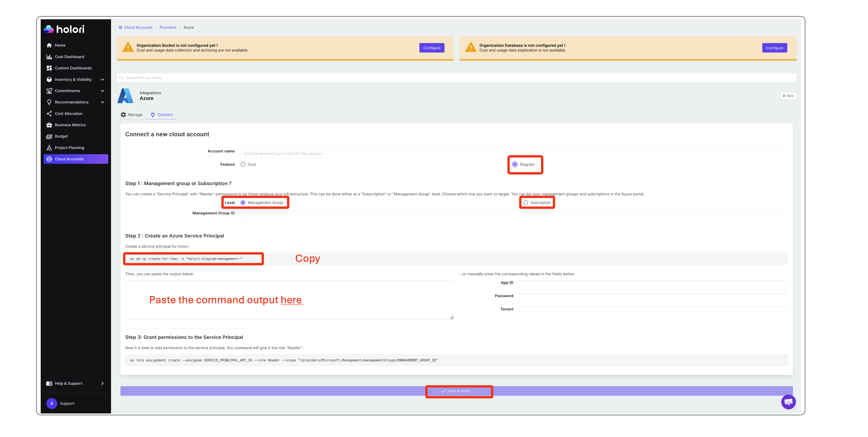Choose Subcription level radio button
Image resolution: width=868 pixels, height=437 pixels.
tap(525, 203)
